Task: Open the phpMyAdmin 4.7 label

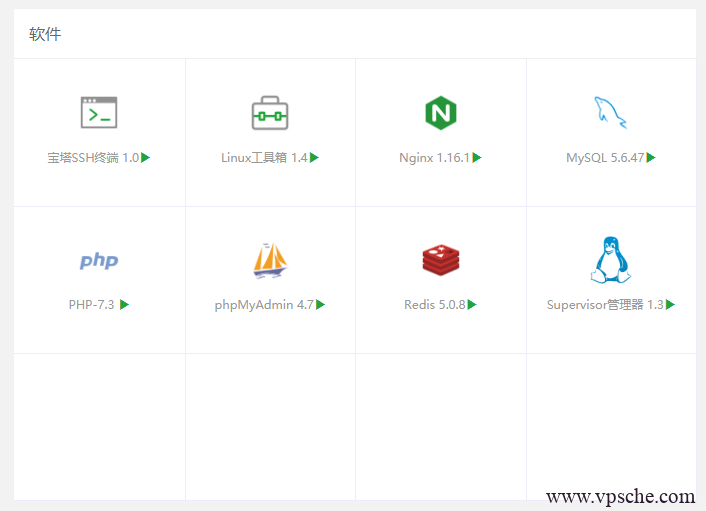Action: point(264,305)
